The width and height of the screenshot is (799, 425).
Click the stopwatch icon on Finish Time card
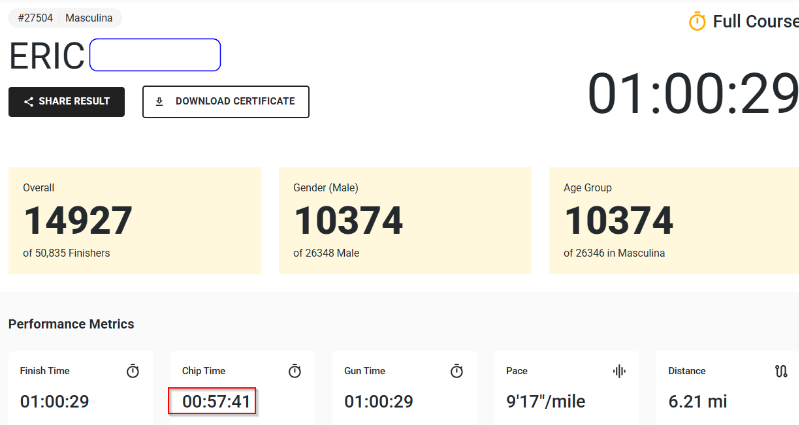click(x=132, y=371)
